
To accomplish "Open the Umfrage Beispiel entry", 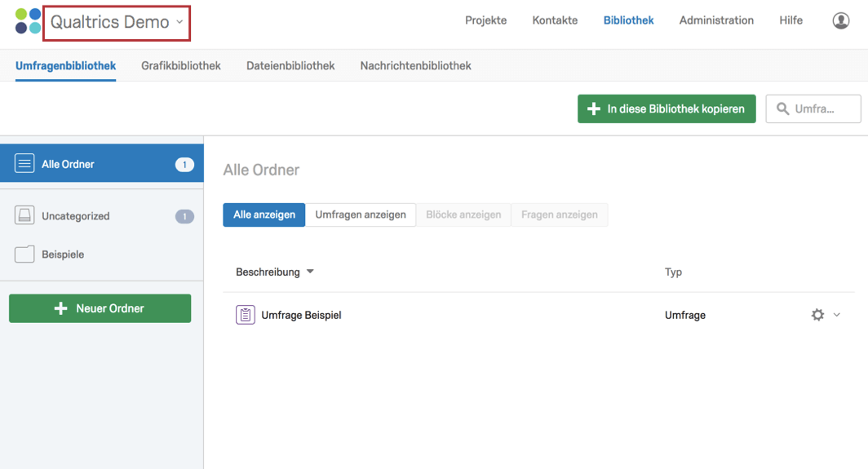I will 301,315.
